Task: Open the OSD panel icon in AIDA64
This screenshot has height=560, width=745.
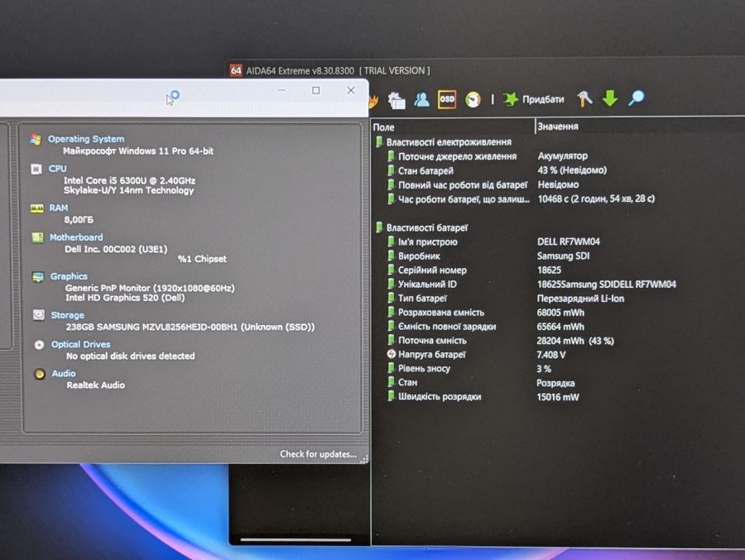Action: coord(447,99)
